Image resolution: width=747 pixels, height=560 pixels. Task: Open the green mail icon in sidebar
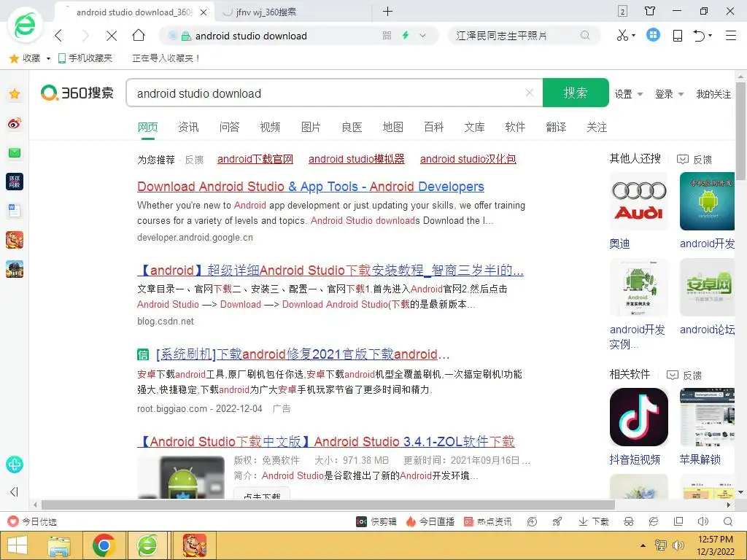[15, 153]
